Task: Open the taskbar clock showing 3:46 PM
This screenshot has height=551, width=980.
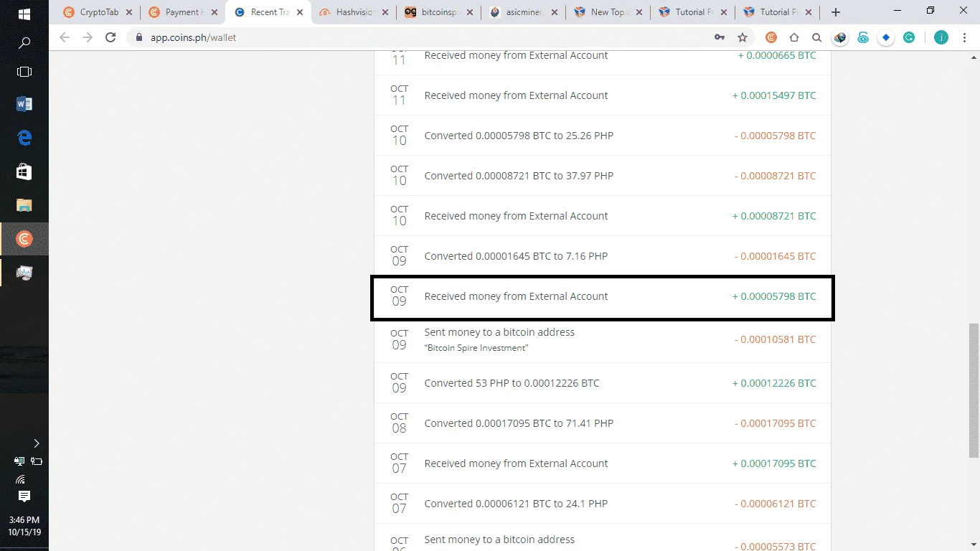Action: click(x=24, y=526)
